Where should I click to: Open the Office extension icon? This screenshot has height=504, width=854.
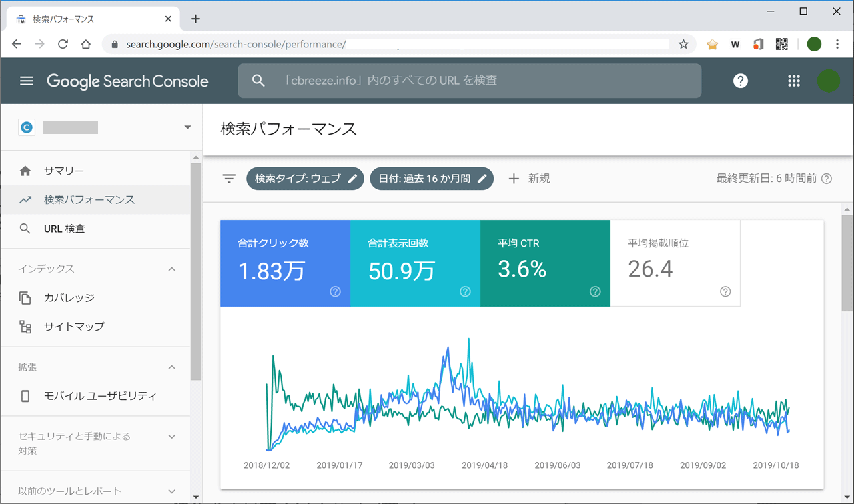[x=758, y=44]
